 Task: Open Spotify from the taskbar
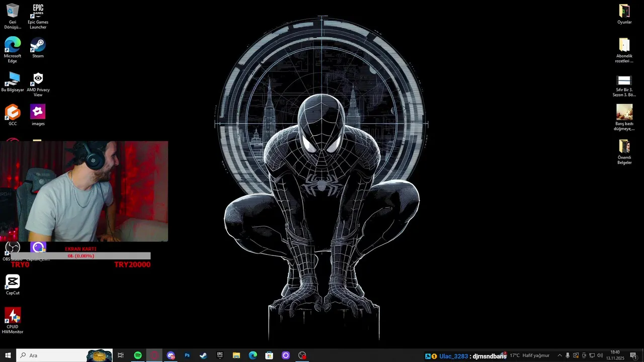click(138, 355)
